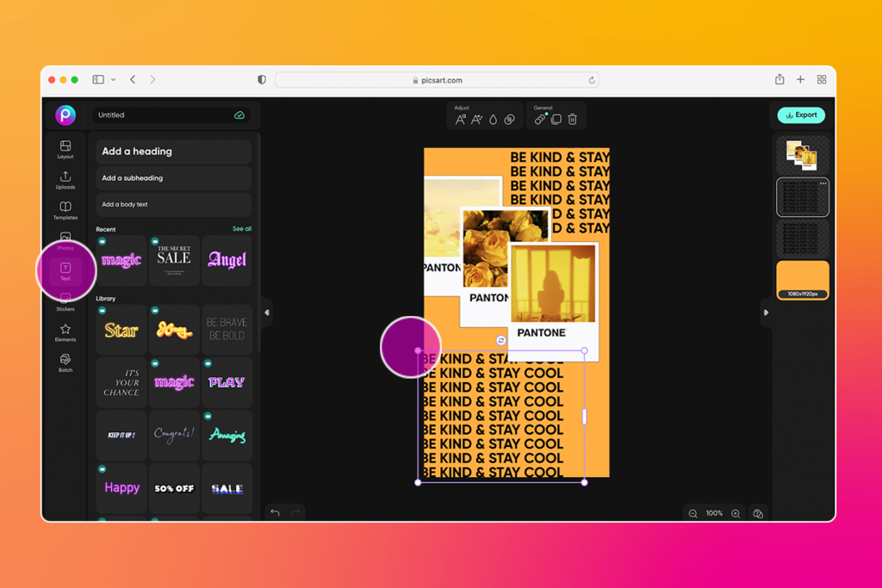Expand the right panel with its side arrow

(766, 313)
